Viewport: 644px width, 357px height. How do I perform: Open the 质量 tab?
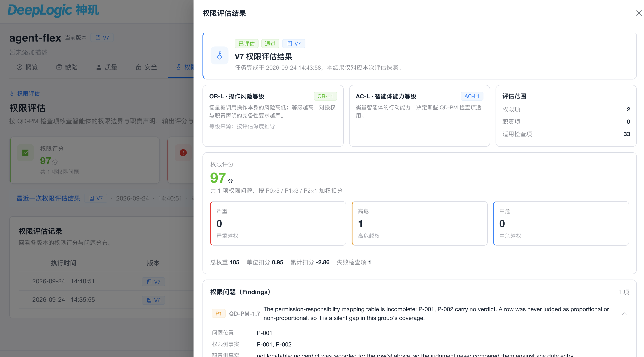[107, 67]
